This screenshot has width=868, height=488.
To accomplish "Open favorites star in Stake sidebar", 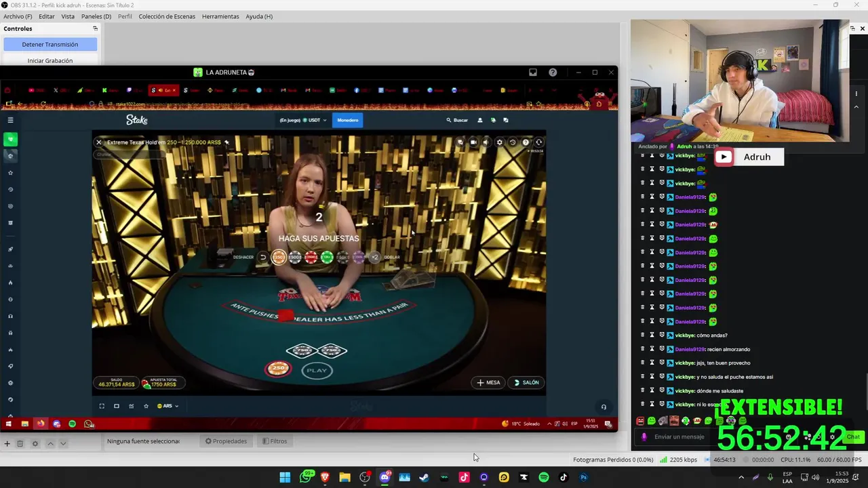I will pos(10,172).
